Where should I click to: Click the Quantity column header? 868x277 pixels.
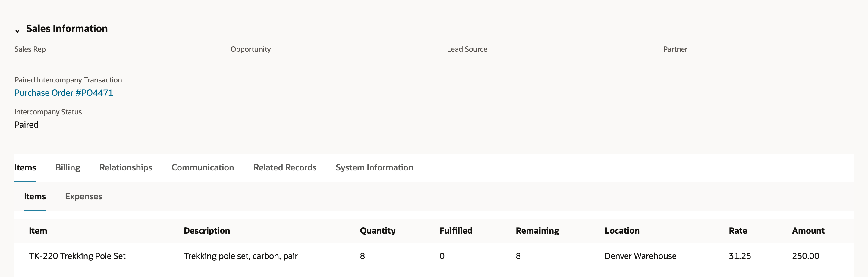pos(378,231)
